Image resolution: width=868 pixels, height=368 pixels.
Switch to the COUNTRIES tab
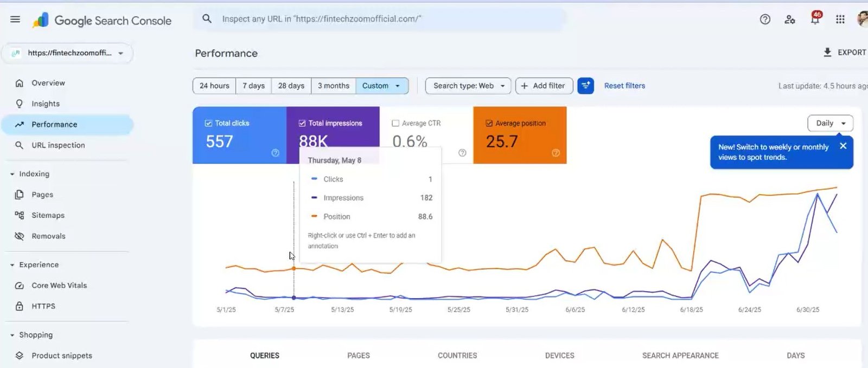[457, 356]
